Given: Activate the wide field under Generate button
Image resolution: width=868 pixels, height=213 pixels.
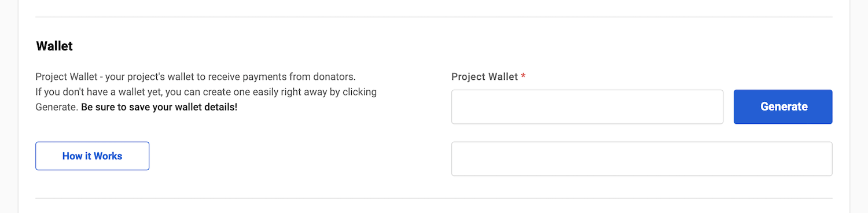Looking at the screenshot, I should pyautogui.click(x=642, y=159).
